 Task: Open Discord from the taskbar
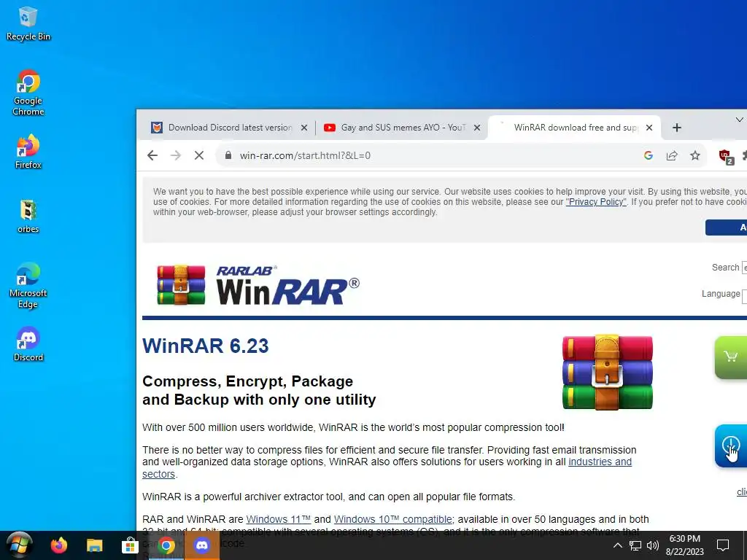pyautogui.click(x=201, y=545)
